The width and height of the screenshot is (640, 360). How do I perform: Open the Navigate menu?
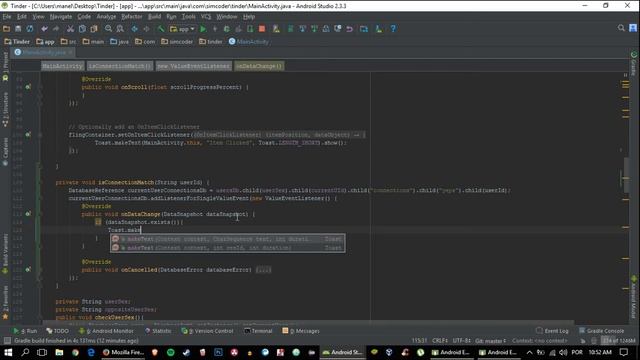pyautogui.click(x=61, y=17)
